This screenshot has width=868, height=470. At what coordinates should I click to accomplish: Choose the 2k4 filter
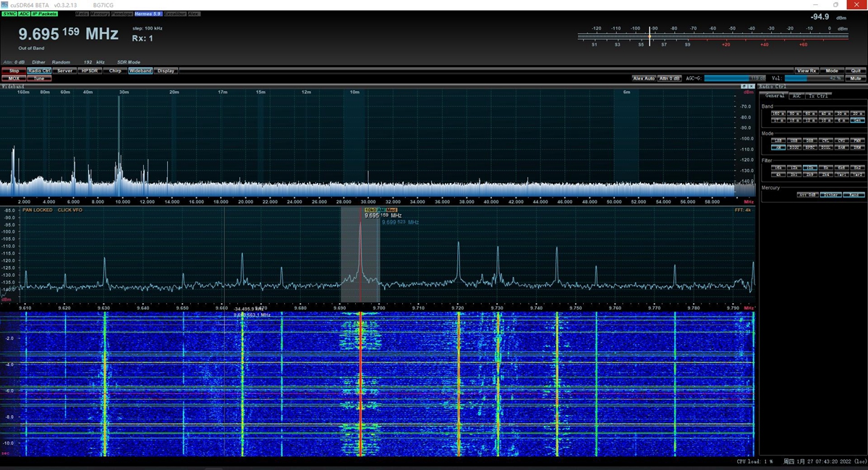click(x=826, y=174)
